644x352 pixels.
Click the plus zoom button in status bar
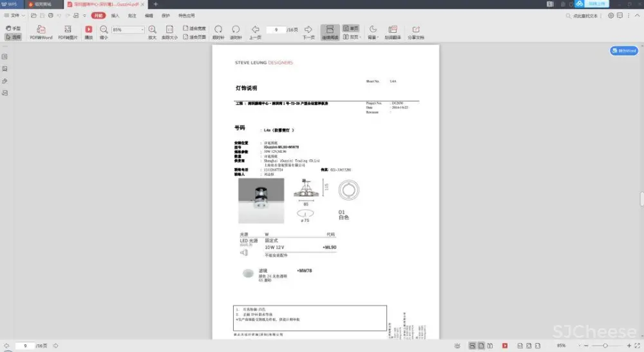tap(629, 346)
